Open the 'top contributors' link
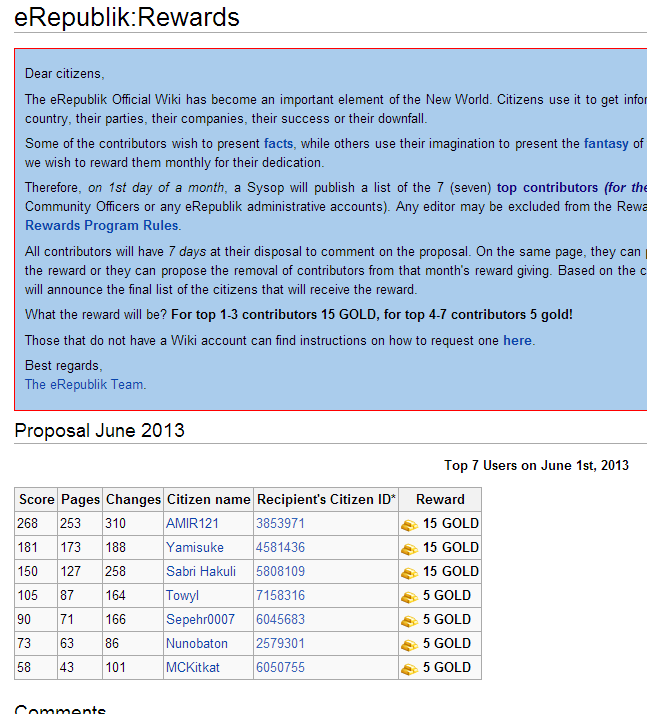Viewport: 647px width, 714px height. (547, 188)
